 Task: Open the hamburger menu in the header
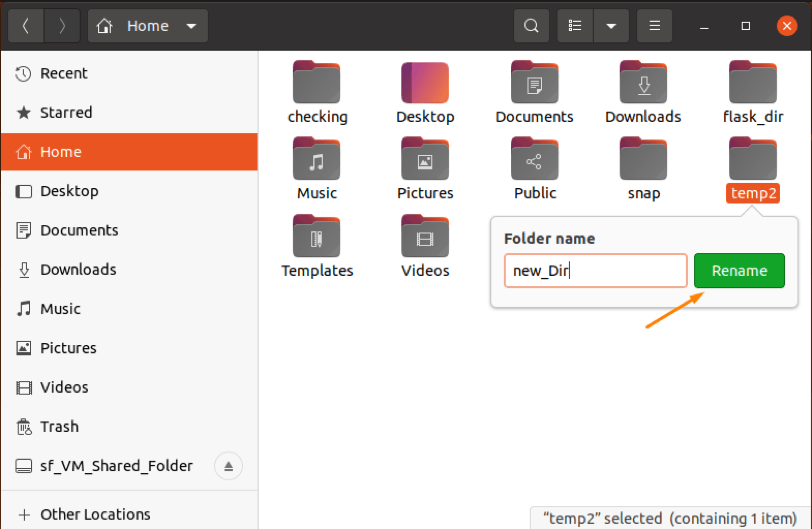(x=655, y=25)
